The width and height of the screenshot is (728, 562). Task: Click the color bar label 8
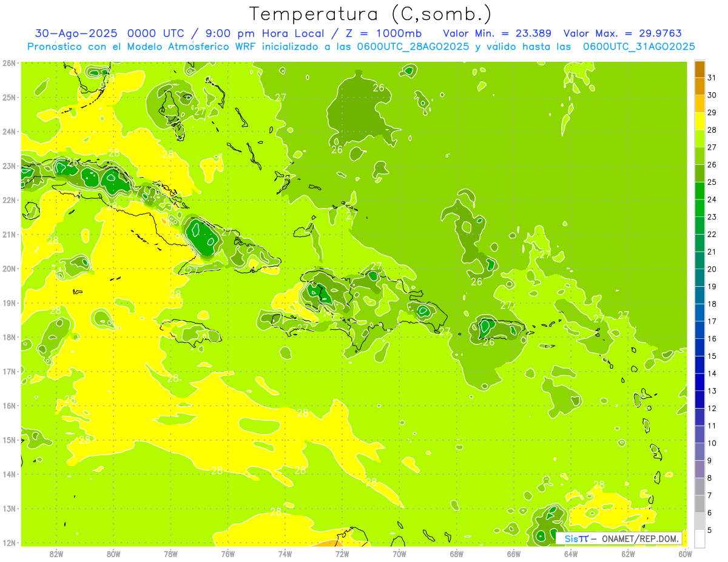tap(710, 478)
